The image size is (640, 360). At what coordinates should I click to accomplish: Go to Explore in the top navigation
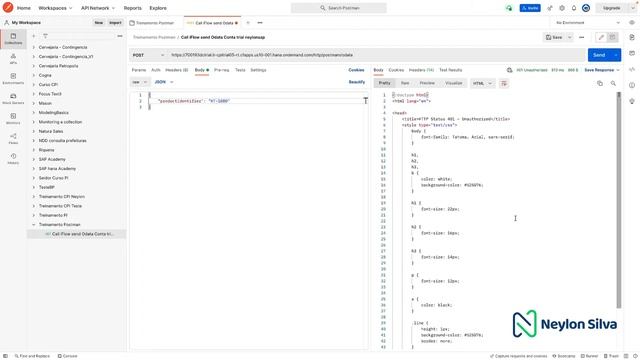(158, 8)
